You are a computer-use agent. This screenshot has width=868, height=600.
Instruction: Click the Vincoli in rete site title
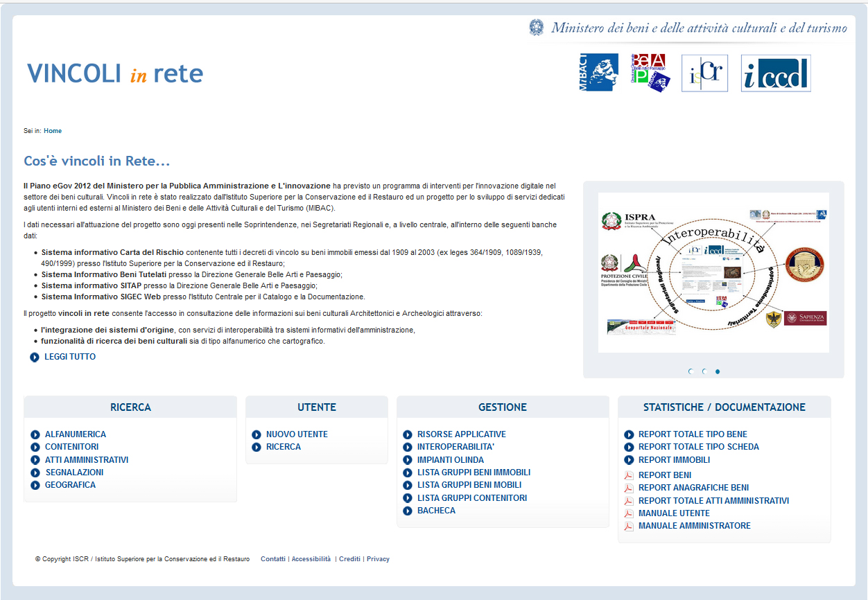point(115,73)
